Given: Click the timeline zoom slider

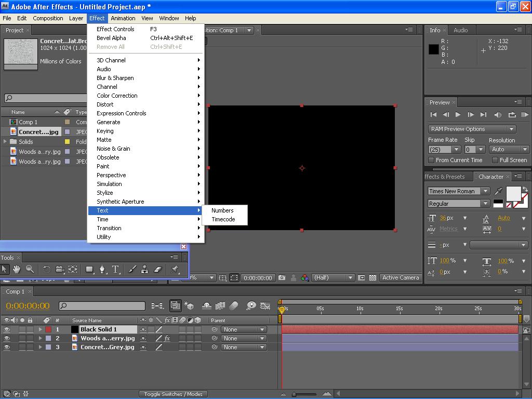Looking at the screenshot, I should pyautogui.click(x=305, y=394).
